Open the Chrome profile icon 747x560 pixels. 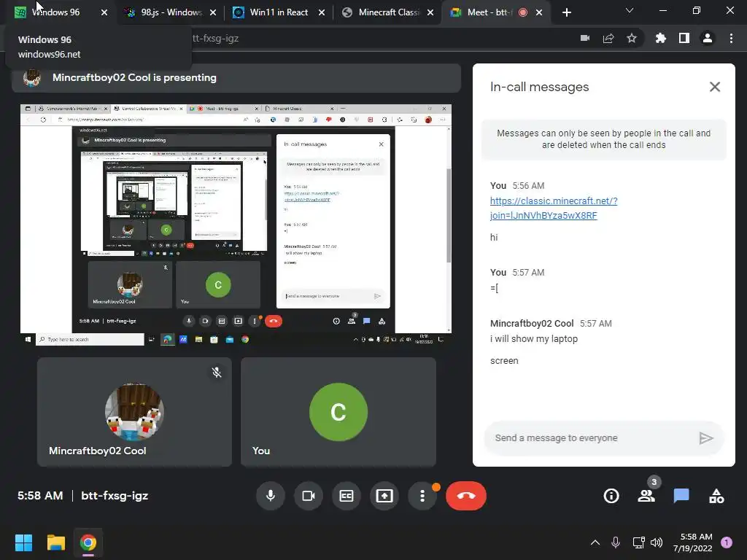pyautogui.click(x=708, y=38)
